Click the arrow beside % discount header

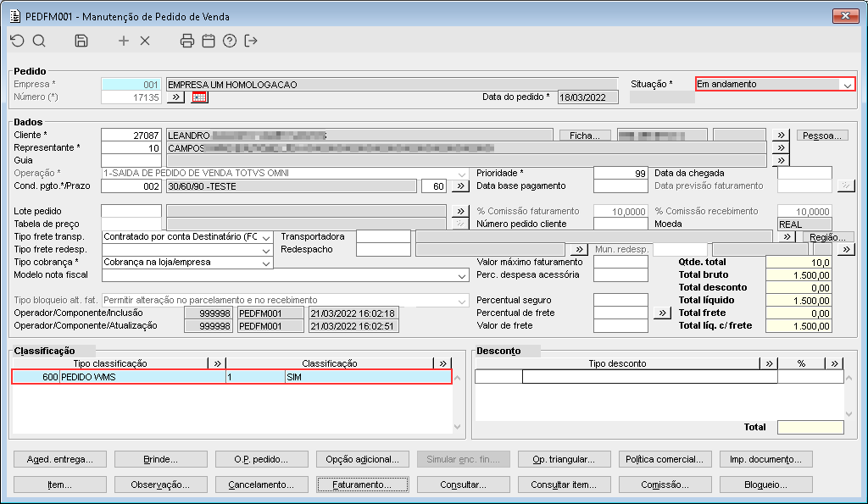pos(834,363)
